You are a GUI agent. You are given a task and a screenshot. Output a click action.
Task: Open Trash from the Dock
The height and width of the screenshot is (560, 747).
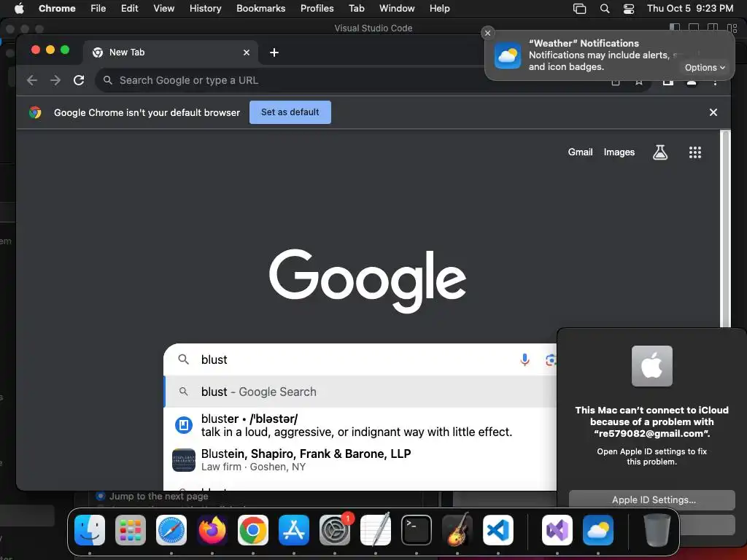click(x=657, y=530)
